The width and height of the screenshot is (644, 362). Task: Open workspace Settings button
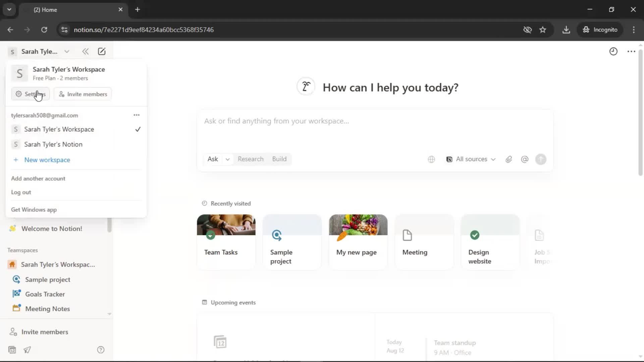pos(31,94)
